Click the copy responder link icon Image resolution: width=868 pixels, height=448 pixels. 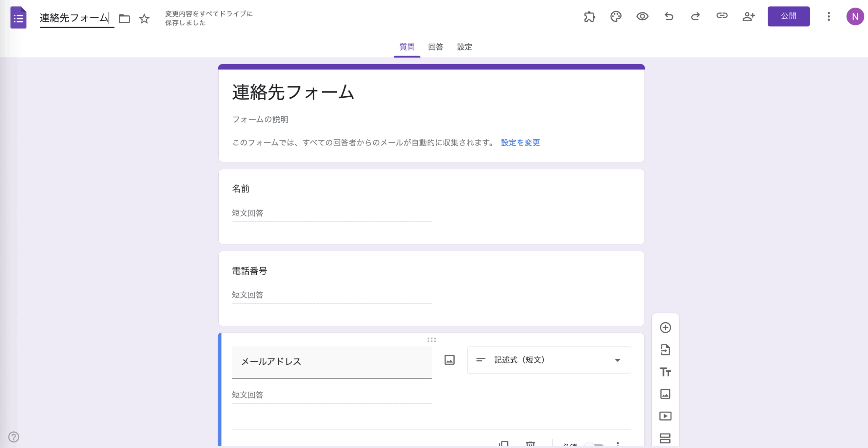(x=722, y=16)
